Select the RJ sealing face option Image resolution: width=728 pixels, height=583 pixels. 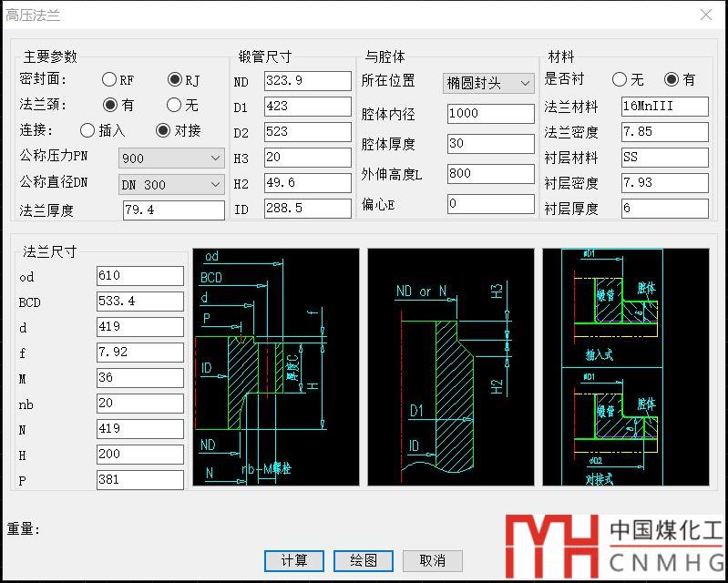pos(175,80)
